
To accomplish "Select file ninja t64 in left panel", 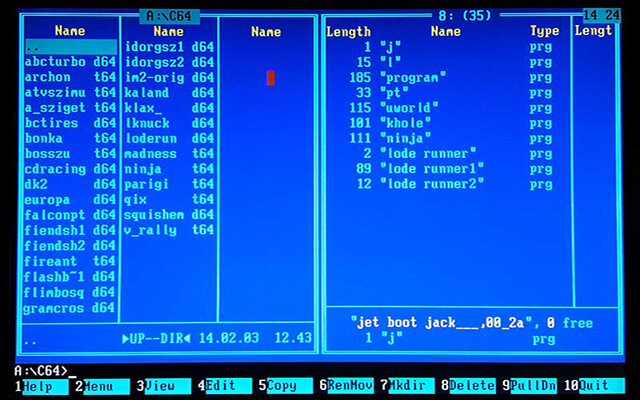I will (169, 169).
